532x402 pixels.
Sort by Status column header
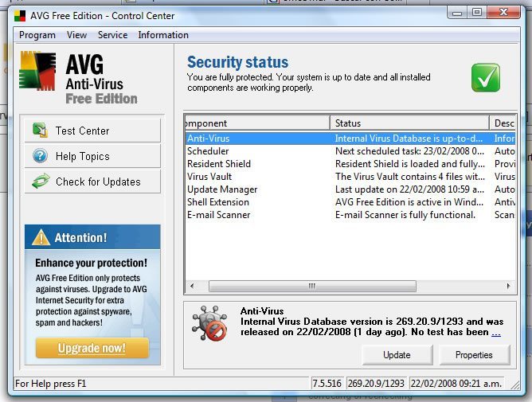[409, 123]
